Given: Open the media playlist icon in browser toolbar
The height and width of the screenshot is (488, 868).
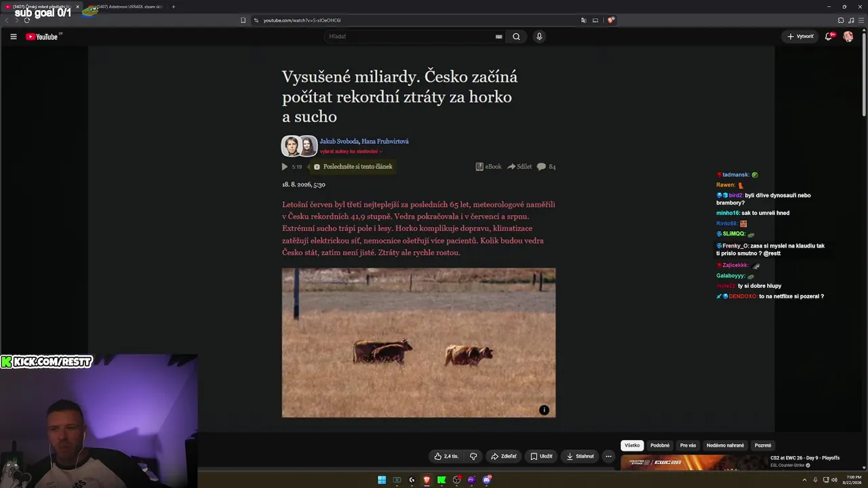Looking at the screenshot, I should coord(851,20).
